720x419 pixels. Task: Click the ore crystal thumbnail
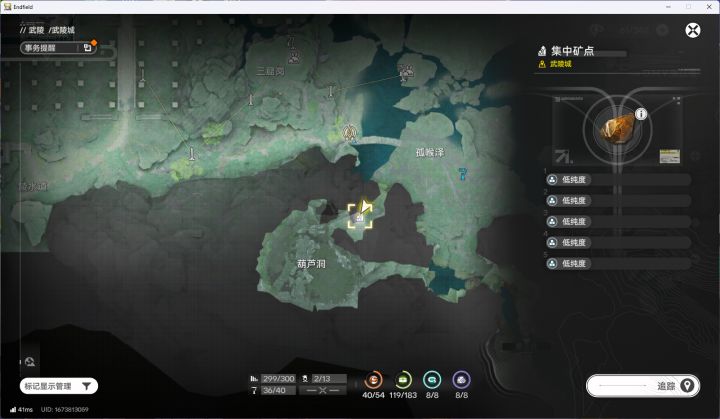pyautogui.click(x=618, y=129)
